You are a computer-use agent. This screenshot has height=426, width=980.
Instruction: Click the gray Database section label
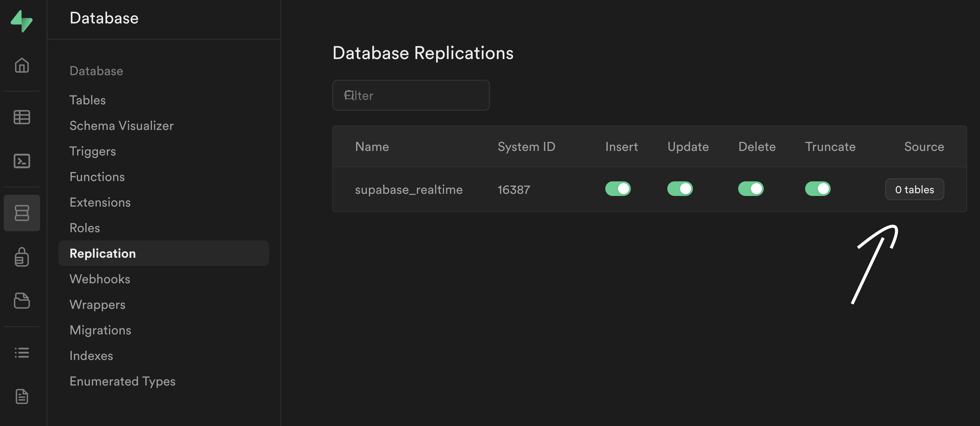coord(96,71)
